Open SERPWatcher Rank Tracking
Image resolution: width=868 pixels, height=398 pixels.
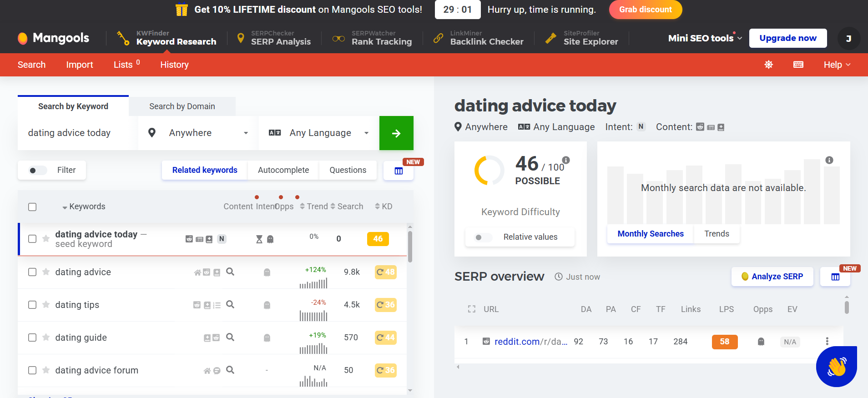[x=372, y=38]
